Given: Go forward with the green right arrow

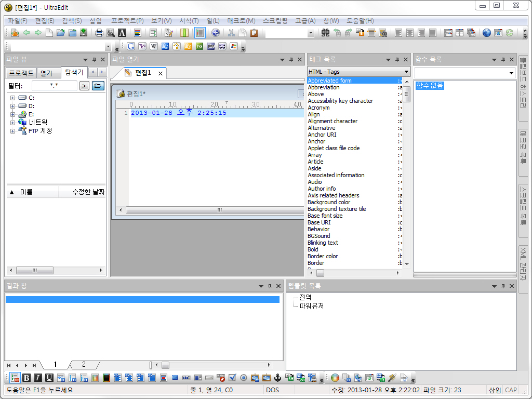Looking at the screenshot, I should 37,33.
